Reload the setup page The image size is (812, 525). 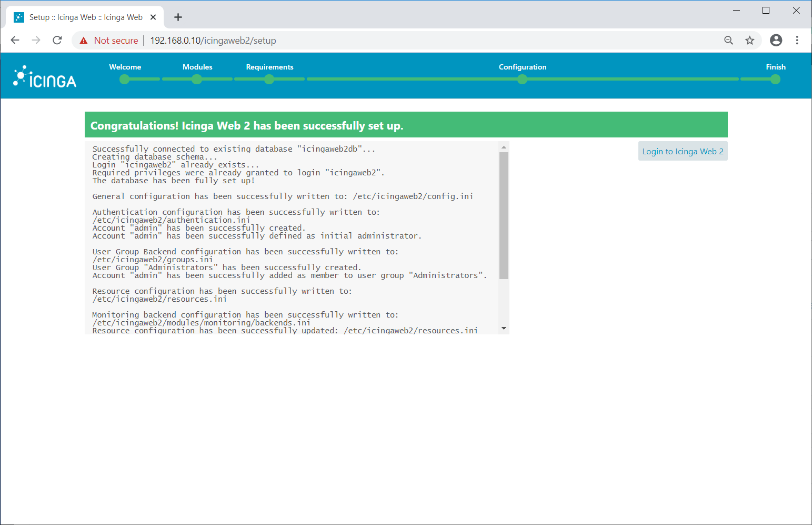57,41
